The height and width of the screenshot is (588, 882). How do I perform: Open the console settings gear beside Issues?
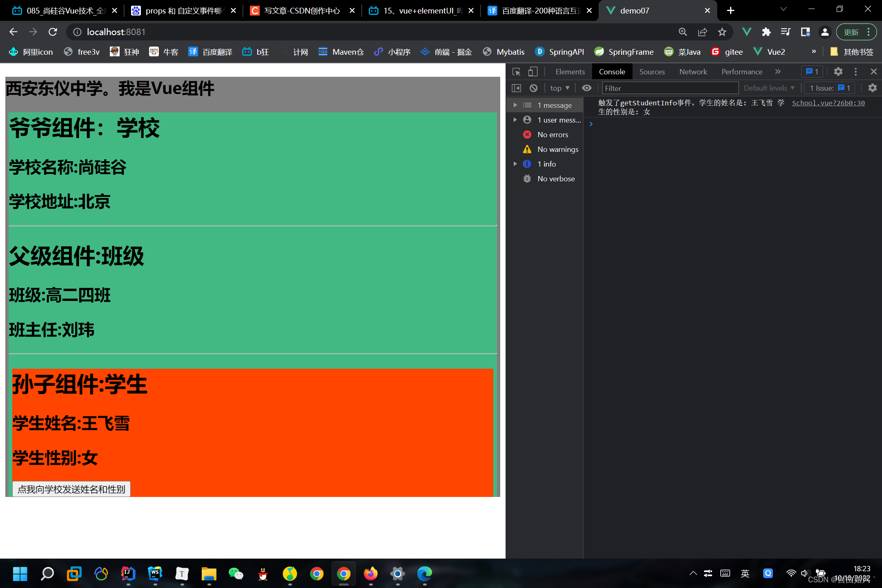[x=872, y=88]
